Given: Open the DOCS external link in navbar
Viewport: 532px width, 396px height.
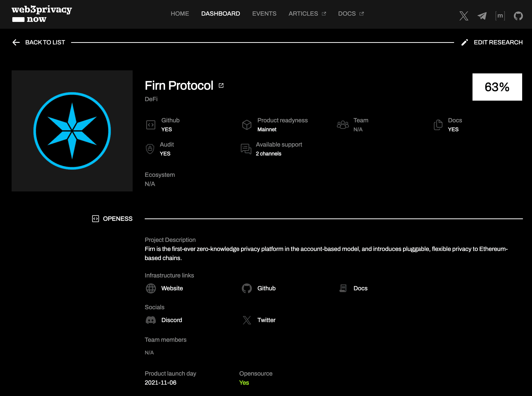Looking at the screenshot, I should [351, 14].
